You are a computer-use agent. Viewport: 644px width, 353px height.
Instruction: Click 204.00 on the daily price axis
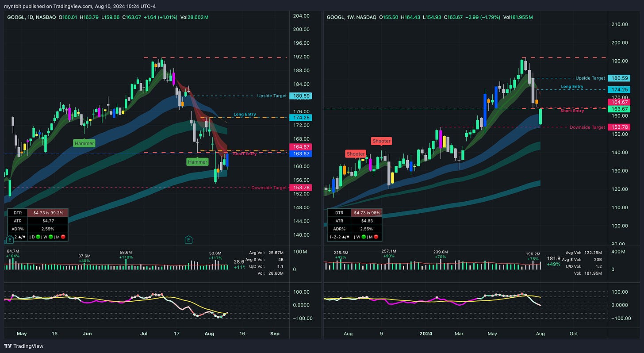pos(300,15)
